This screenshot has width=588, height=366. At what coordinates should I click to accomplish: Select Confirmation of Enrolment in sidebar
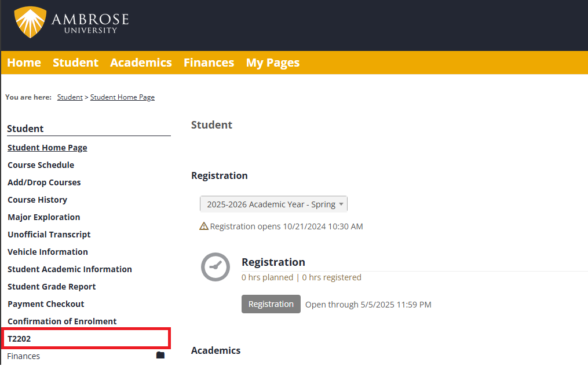click(x=62, y=321)
